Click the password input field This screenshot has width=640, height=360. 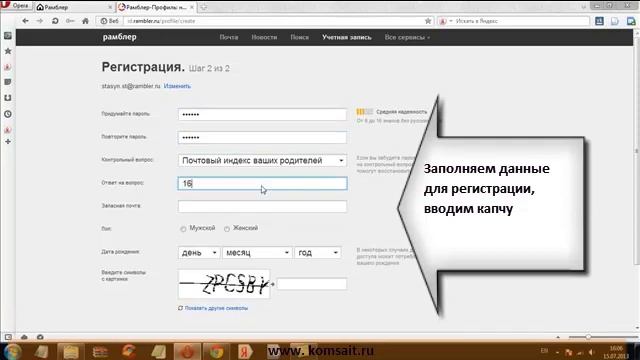pos(262,114)
